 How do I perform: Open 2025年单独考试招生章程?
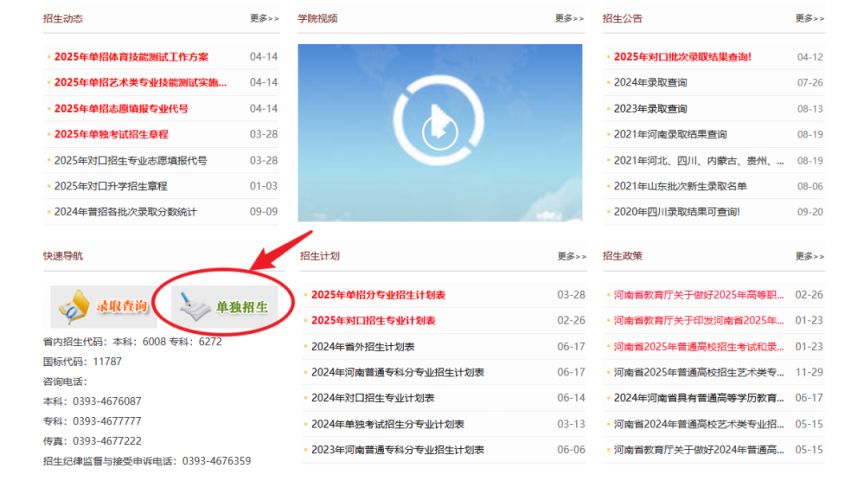111,134
